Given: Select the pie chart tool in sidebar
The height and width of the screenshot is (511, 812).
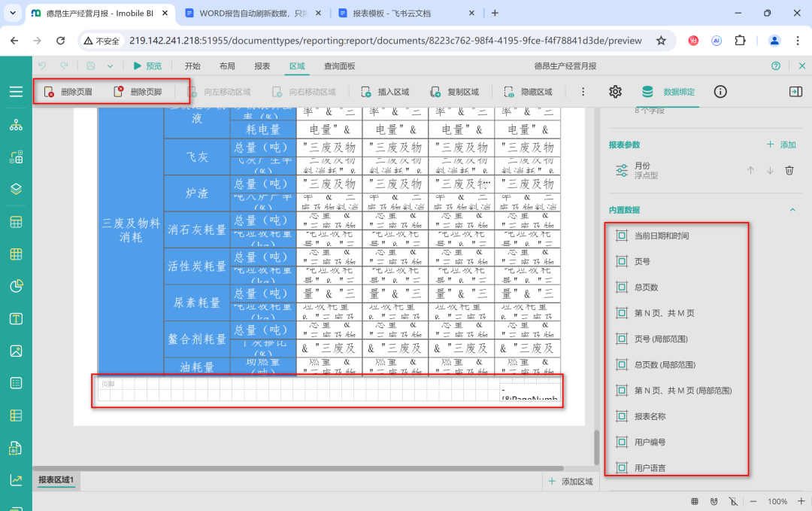Looking at the screenshot, I should pyautogui.click(x=16, y=286).
